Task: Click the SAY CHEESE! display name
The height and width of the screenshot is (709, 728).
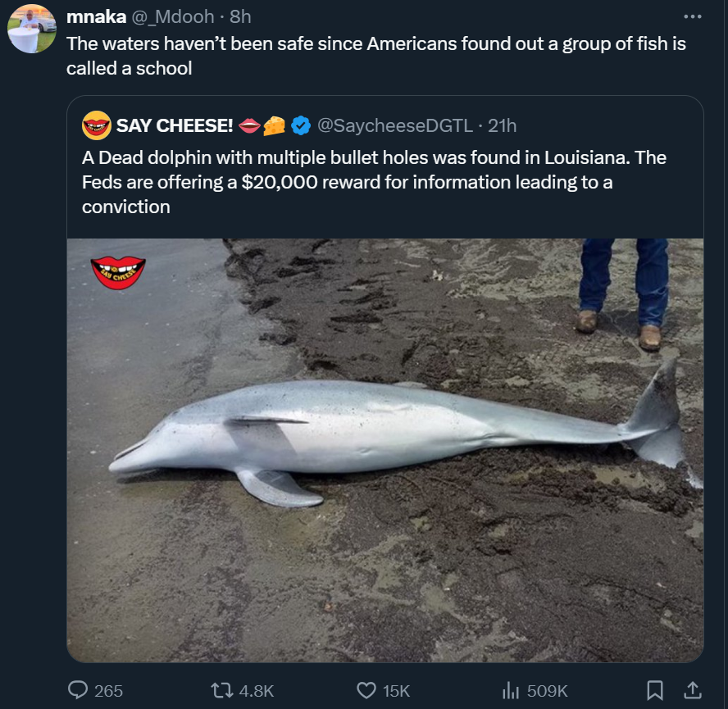Action: [x=175, y=125]
